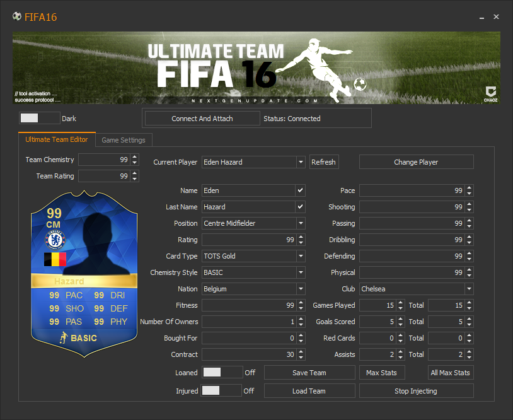This screenshot has width=513, height=420.
Task: Switch to the Game Settings tab
Action: pyautogui.click(x=124, y=140)
